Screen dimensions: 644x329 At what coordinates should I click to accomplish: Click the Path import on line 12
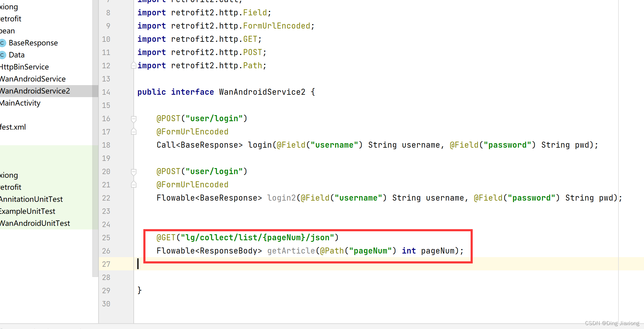click(x=252, y=66)
